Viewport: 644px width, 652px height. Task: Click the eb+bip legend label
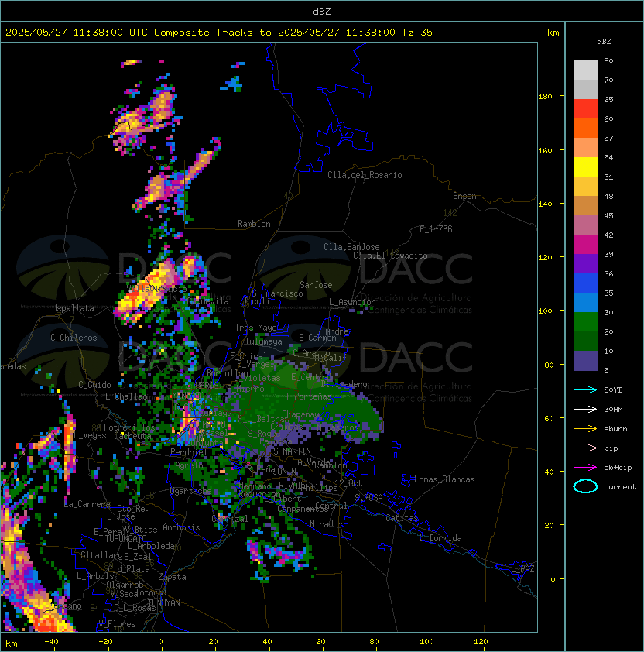pyautogui.click(x=618, y=468)
